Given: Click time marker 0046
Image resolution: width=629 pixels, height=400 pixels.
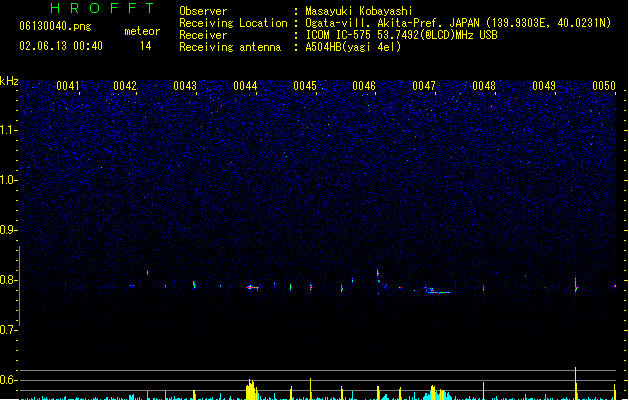Looking at the screenshot, I should (x=364, y=86).
